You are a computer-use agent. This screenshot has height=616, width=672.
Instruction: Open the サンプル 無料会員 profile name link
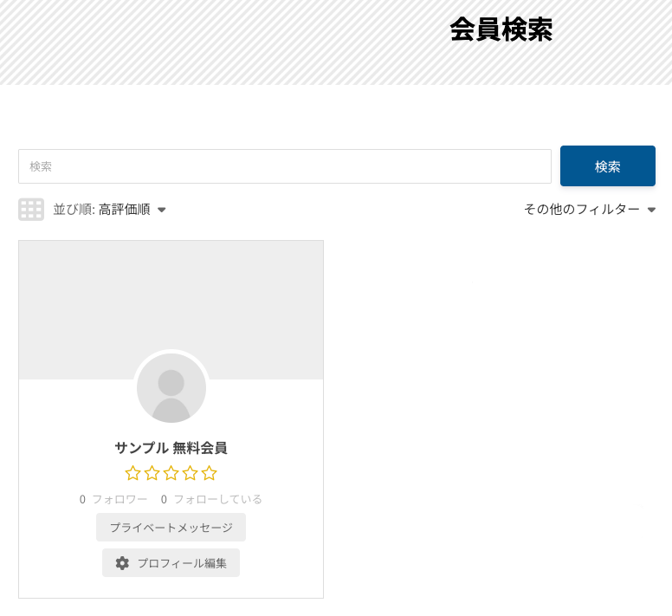171,448
